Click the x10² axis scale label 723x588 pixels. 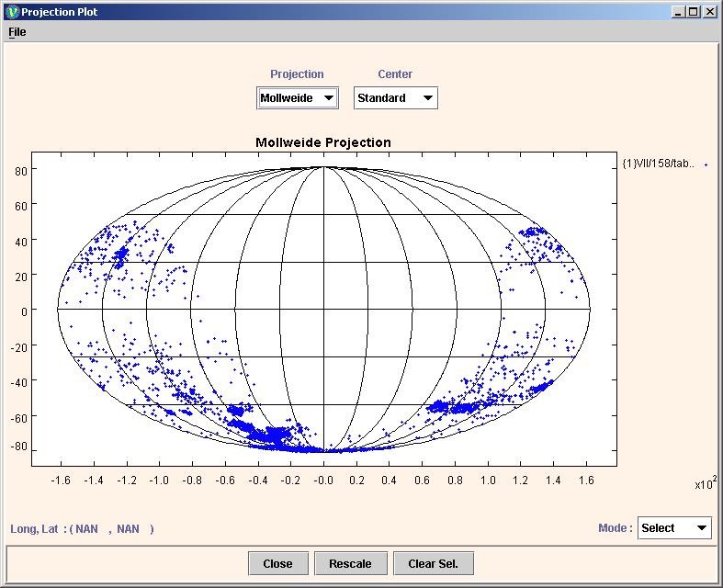pos(705,484)
